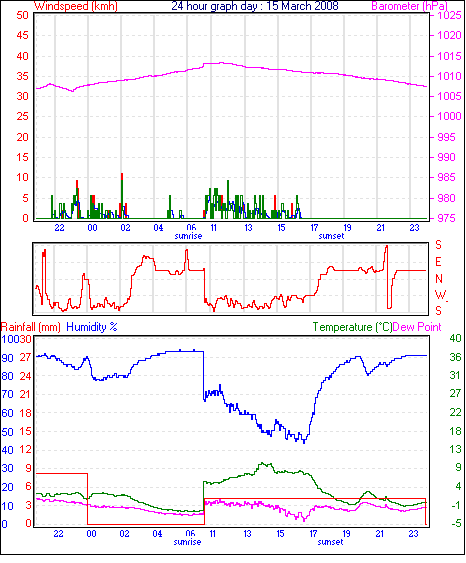Image resolution: width=466 pixels, height=563 pixels.
Task: Click the red 24 value on the rainfall axis
Action: pyautogui.click(x=25, y=376)
